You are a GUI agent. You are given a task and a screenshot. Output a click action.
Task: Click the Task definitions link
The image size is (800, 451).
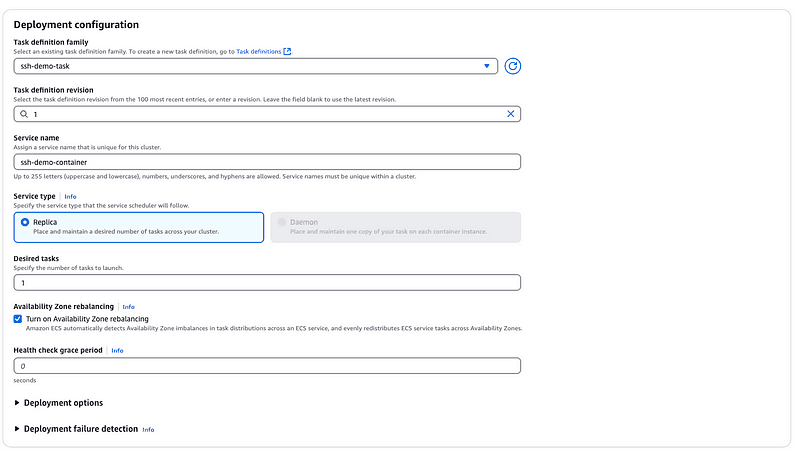click(259, 52)
